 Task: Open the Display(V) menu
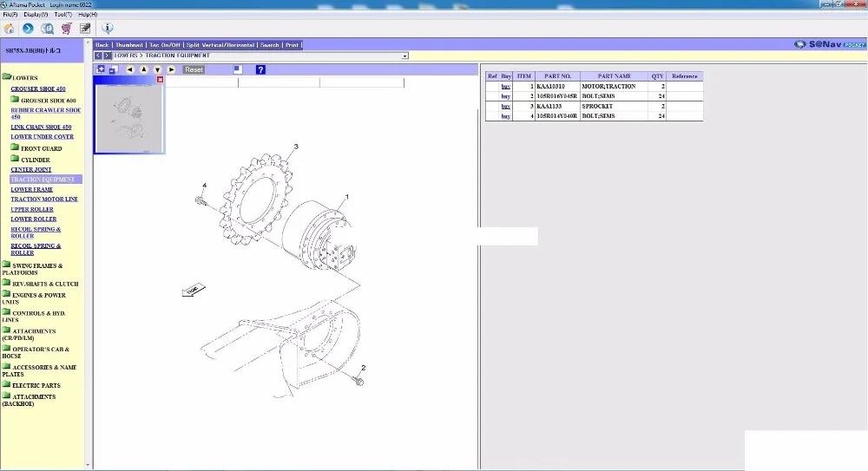click(36, 15)
